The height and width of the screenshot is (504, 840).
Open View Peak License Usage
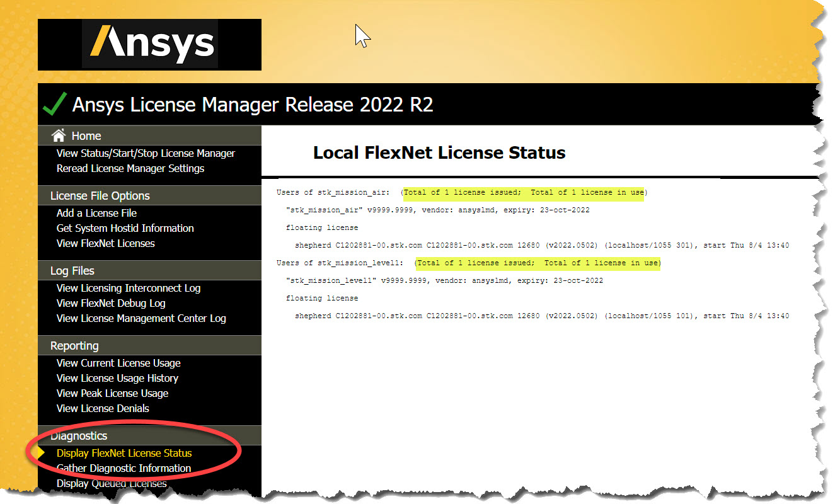coord(112,393)
